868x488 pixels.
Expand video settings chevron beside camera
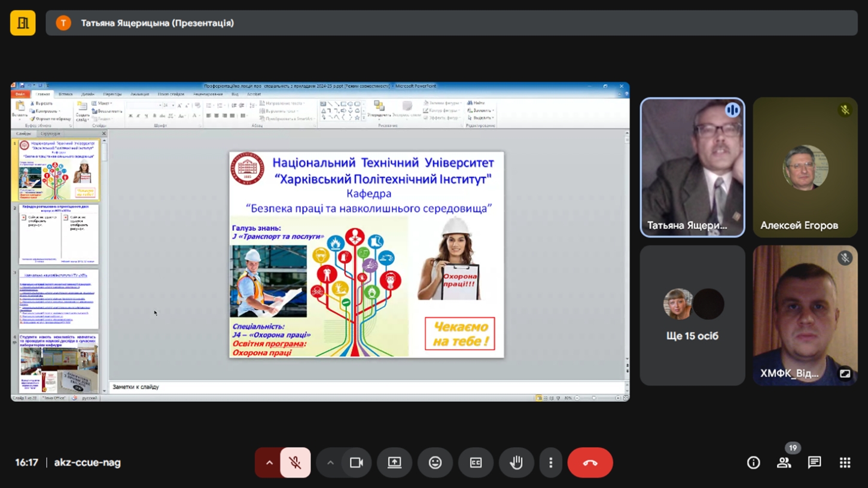click(330, 463)
